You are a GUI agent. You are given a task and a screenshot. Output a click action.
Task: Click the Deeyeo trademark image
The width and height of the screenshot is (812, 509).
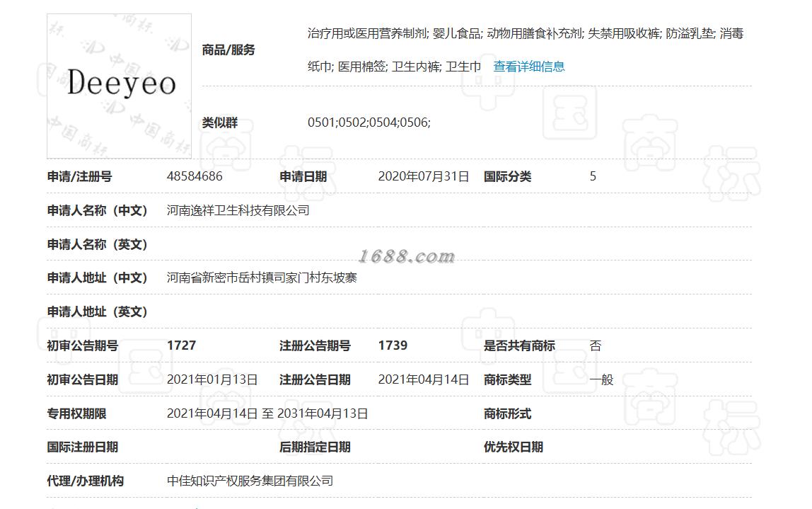pyautogui.click(x=119, y=86)
